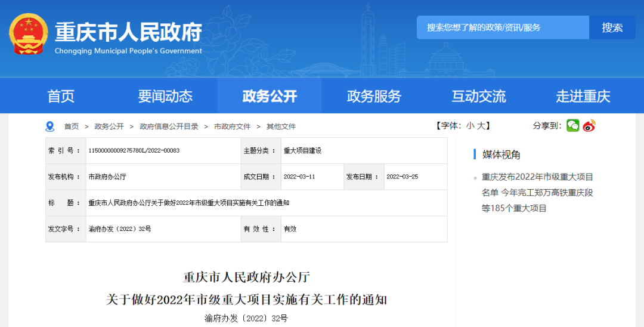
Task: Set font size to small (小)
Action: (470, 125)
